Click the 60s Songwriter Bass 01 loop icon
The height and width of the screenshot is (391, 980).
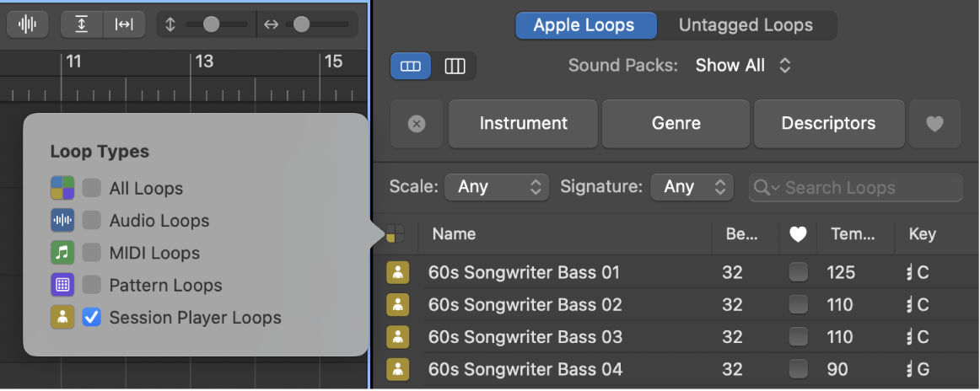tap(398, 272)
